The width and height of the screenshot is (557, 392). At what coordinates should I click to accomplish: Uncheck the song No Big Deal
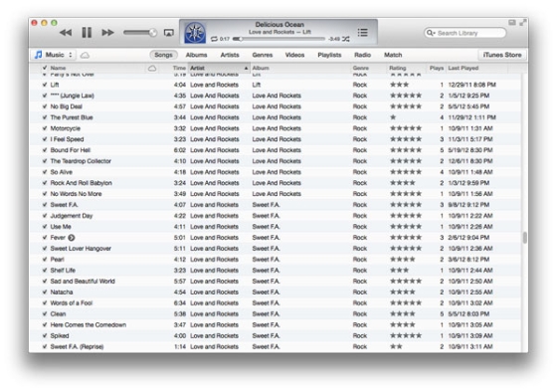(x=45, y=106)
